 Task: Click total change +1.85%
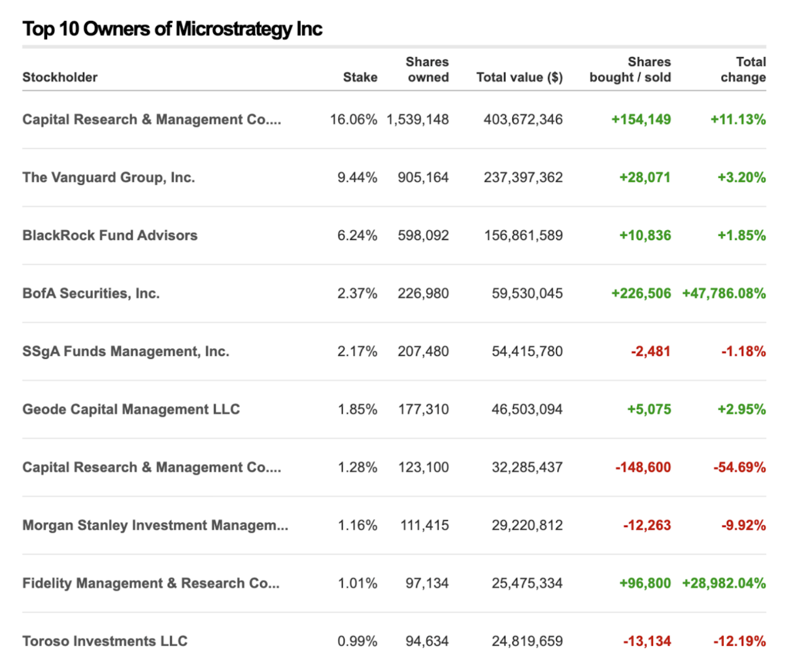pos(742,235)
